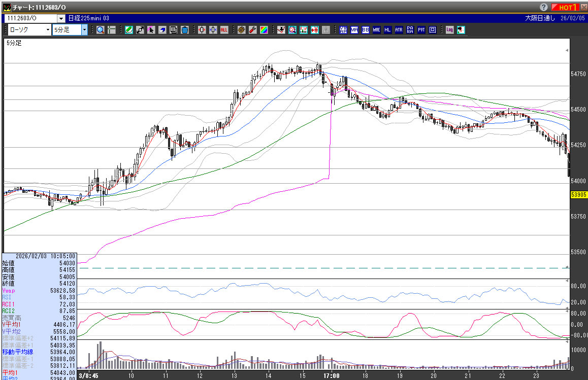Open the rainbow color settings icon

[264, 30]
